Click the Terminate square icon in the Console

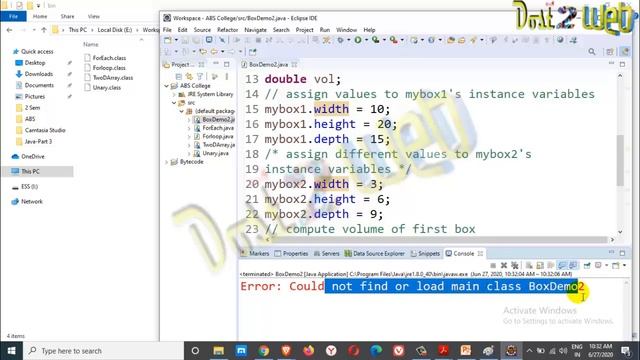coord(493,265)
